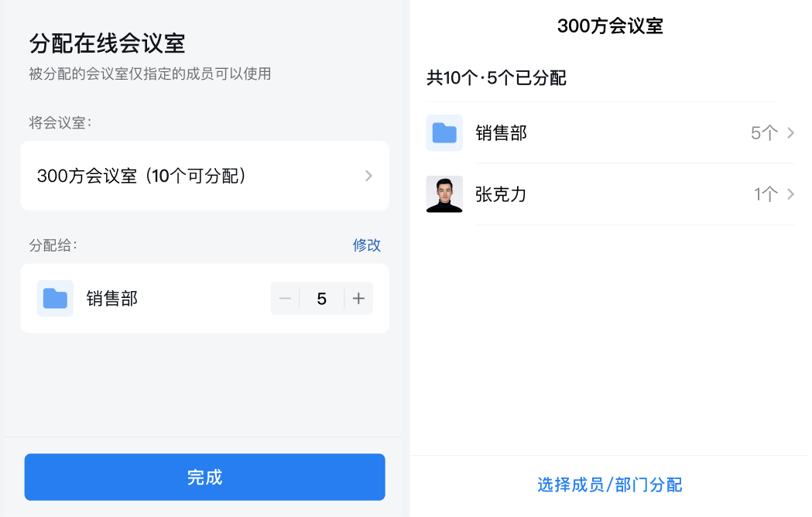
Task: Expand the 张克力 row chevron showing 1个
Action: click(x=791, y=194)
